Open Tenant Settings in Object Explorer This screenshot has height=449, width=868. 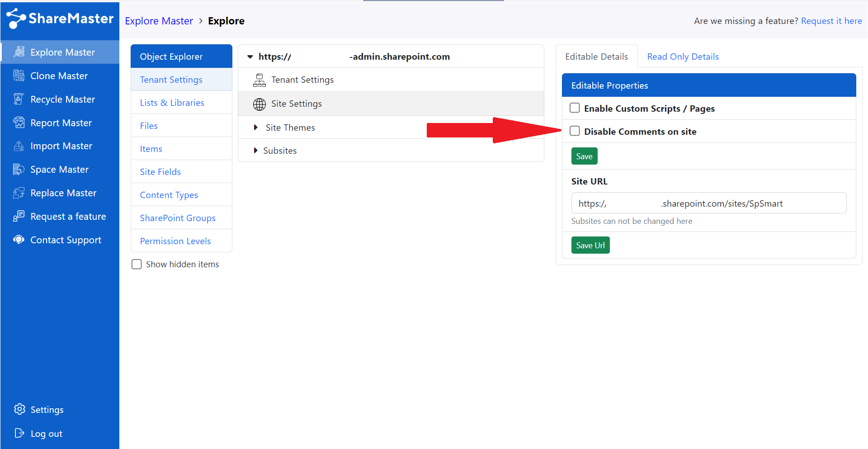(181, 80)
